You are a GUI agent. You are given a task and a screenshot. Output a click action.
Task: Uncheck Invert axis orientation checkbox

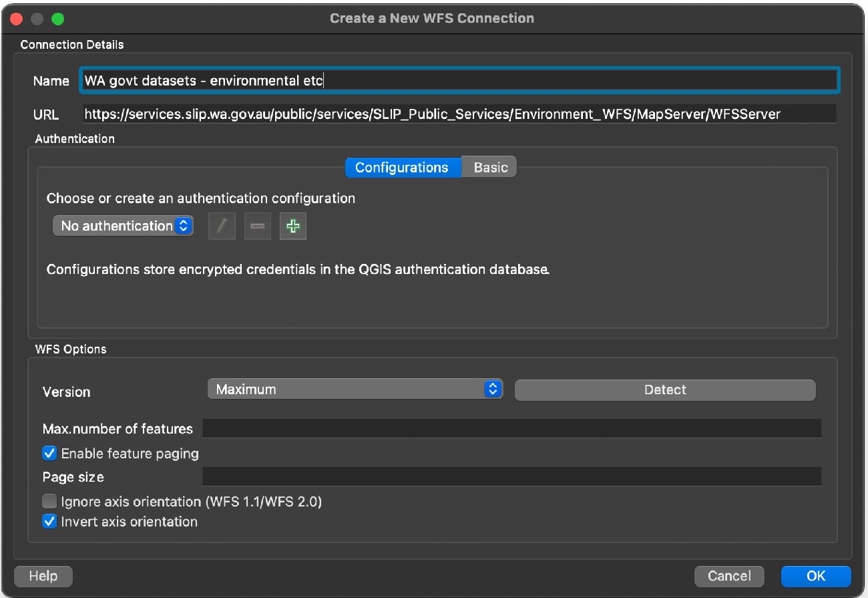click(x=49, y=521)
